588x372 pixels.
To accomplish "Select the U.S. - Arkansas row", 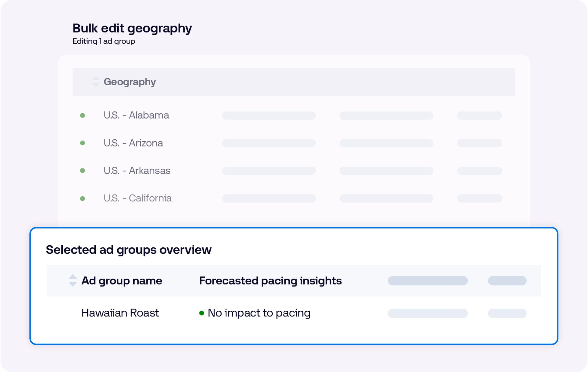I will coord(294,171).
